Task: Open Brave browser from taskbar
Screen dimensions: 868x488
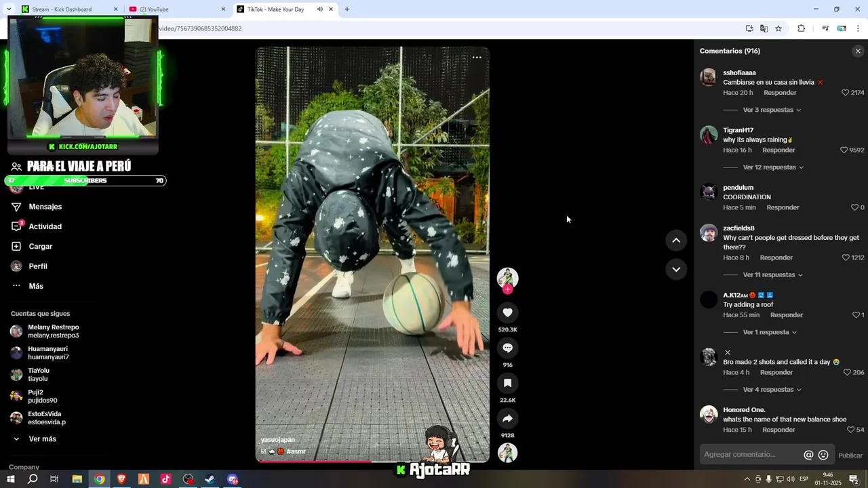Action: 121,479
